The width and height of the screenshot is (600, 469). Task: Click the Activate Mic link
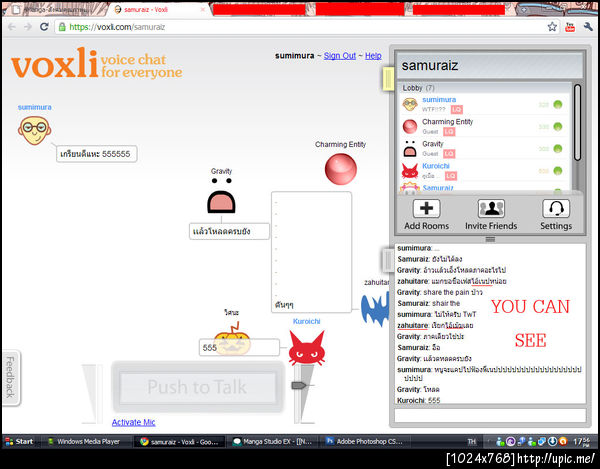pyautogui.click(x=134, y=422)
